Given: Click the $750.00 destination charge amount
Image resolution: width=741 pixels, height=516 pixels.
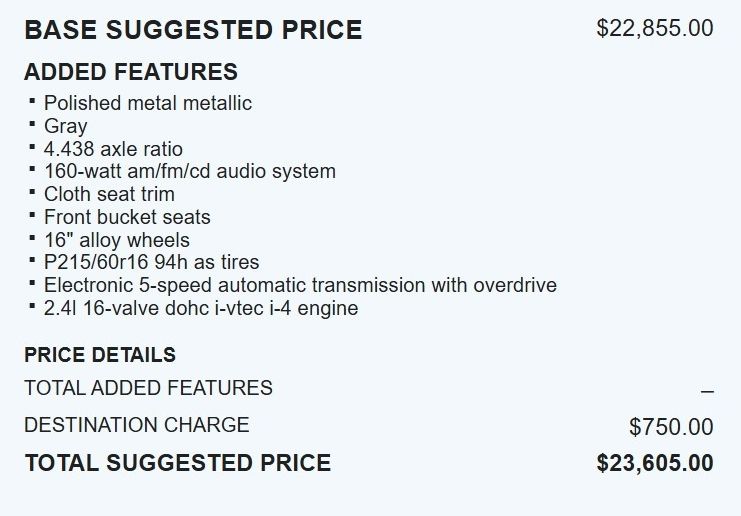Looking at the screenshot, I should tap(671, 428).
